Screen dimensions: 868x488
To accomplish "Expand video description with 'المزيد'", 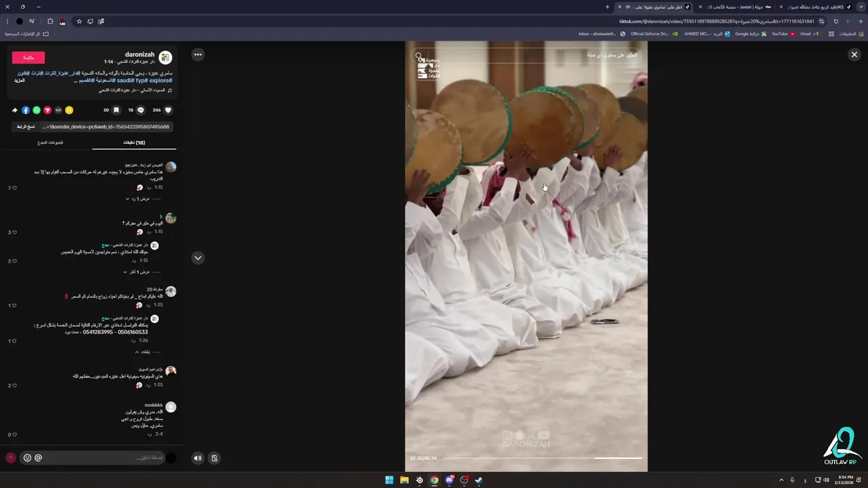I will pos(20,81).
